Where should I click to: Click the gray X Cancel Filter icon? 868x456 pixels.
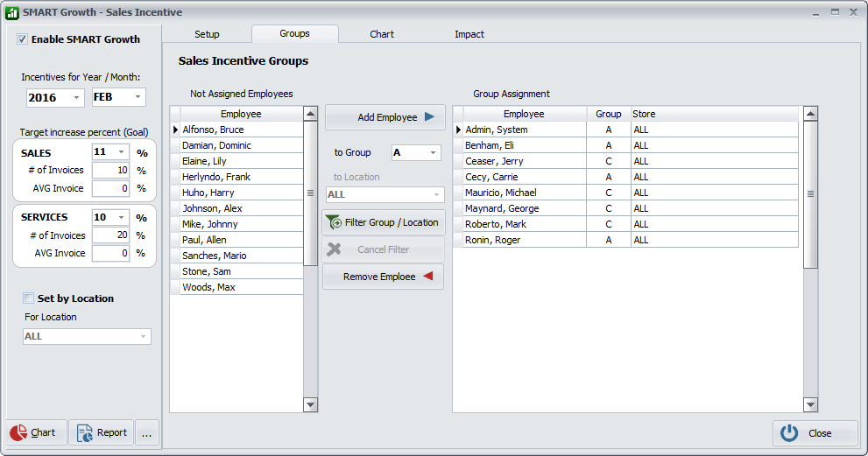click(334, 249)
